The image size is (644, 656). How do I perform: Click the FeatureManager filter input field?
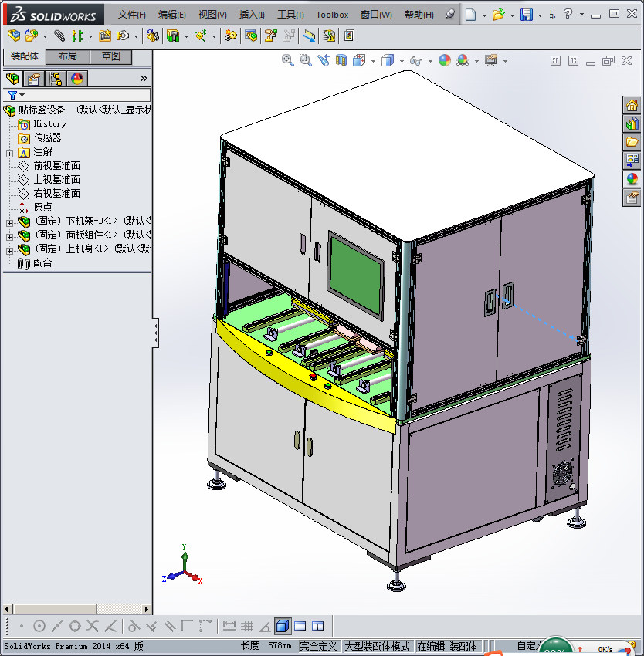(x=87, y=95)
